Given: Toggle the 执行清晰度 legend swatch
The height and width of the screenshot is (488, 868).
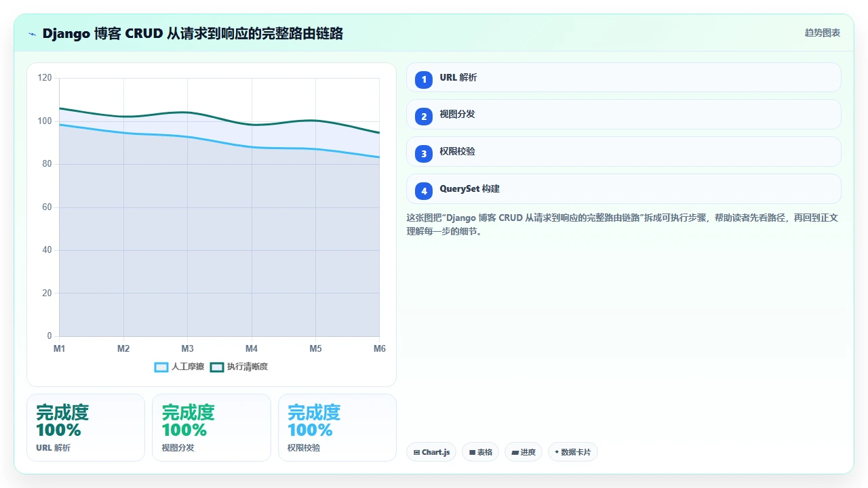Looking at the screenshot, I should tap(217, 367).
